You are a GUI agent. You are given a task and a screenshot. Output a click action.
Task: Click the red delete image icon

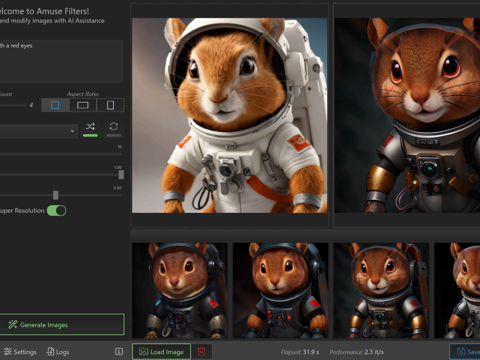point(202,352)
